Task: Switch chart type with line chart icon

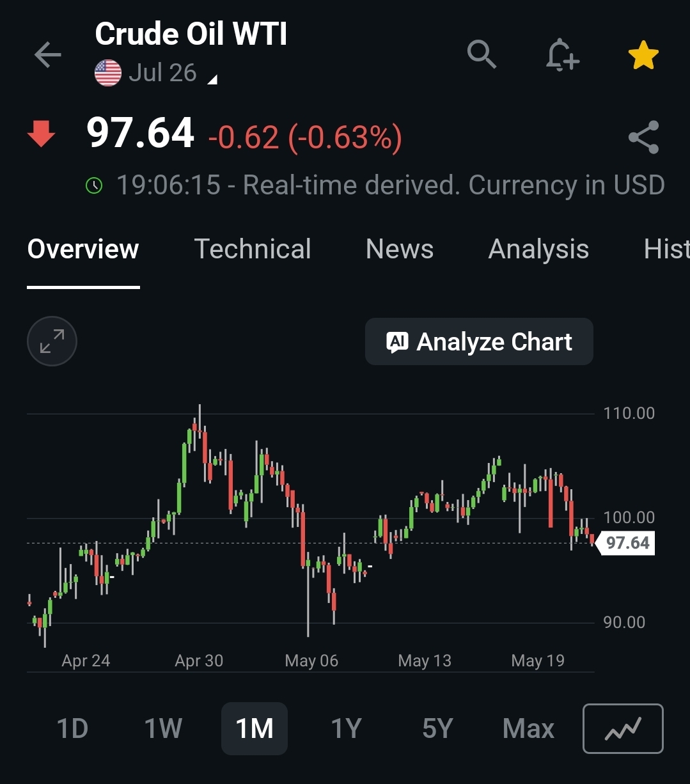Action: tap(623, 728)
